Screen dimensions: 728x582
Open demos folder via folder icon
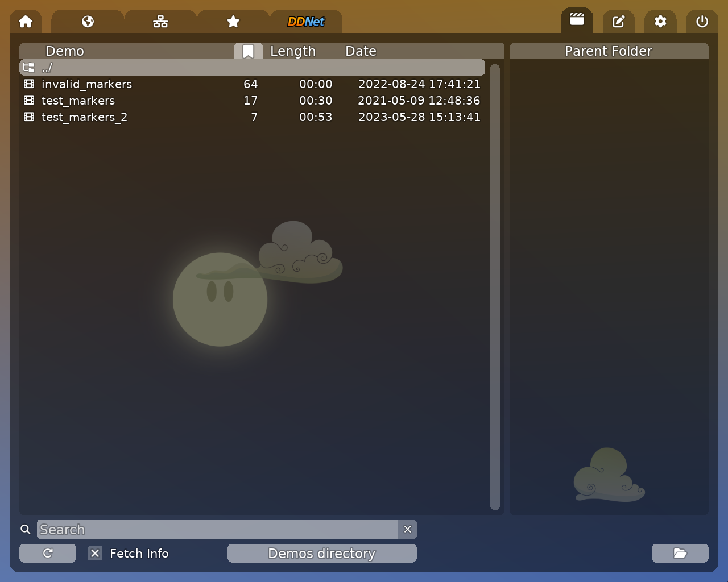click(680, 553)
